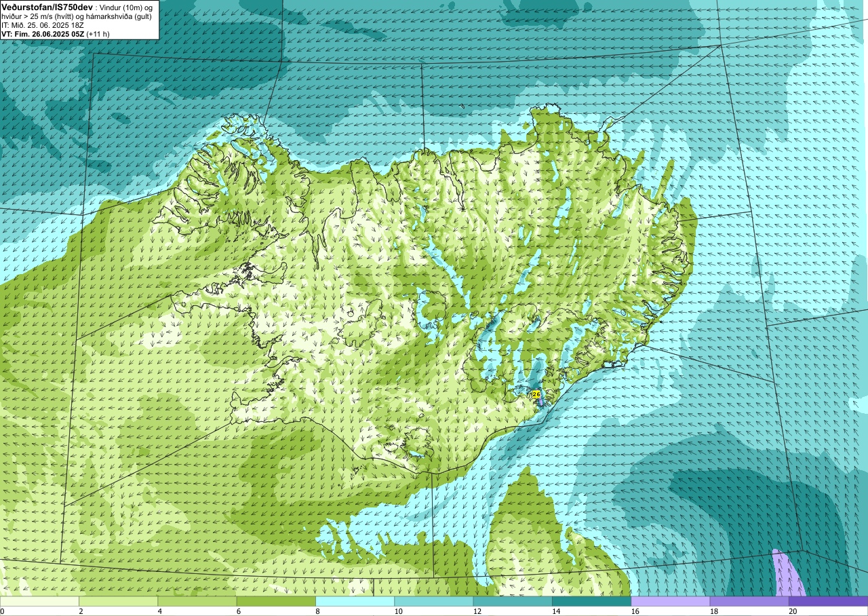The height and width of the screenshot is (616, 868).
Task: Click the 18–20 m/s medium purple legend swatch
Action: click(x=749, y=601)
